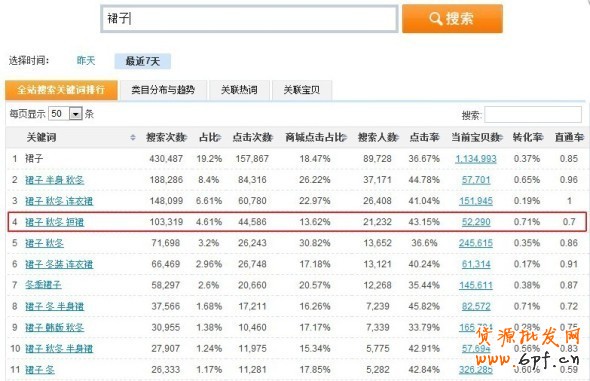Open item count link 1,134,993
Screen dimensions: 590x381
(476, 159)
